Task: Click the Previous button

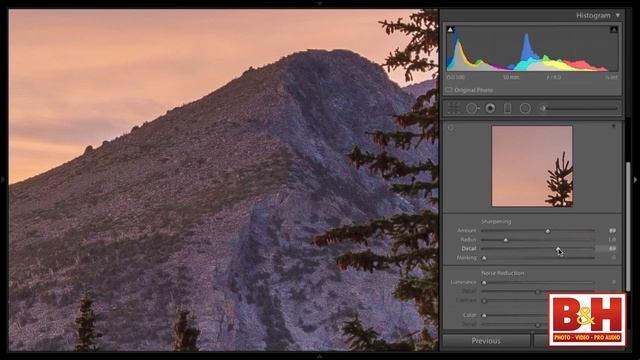Action: [486, 340]
